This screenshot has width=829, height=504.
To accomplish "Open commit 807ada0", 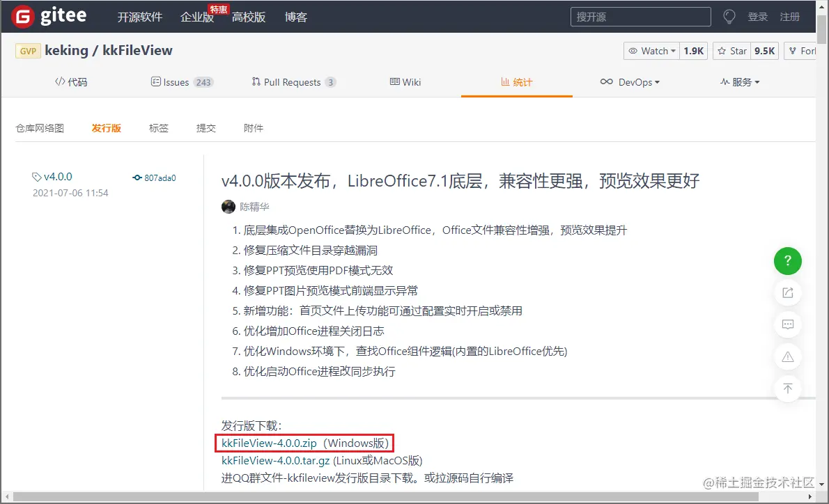I will click(155, 178).
